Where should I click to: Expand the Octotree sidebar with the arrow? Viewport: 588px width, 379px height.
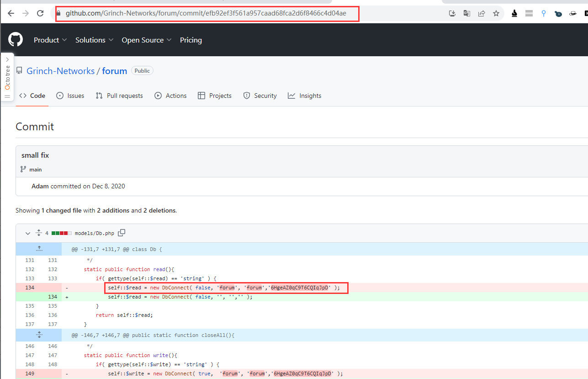[x=7, y=59]
